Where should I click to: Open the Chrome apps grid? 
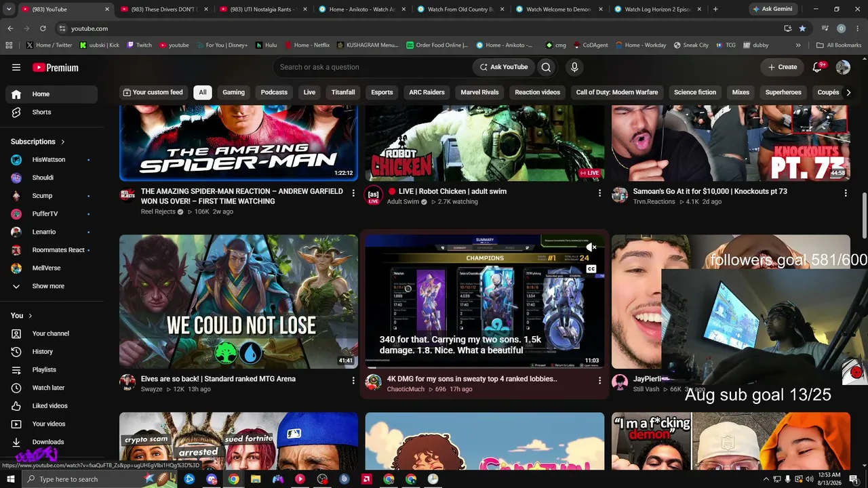pos(9,45)
